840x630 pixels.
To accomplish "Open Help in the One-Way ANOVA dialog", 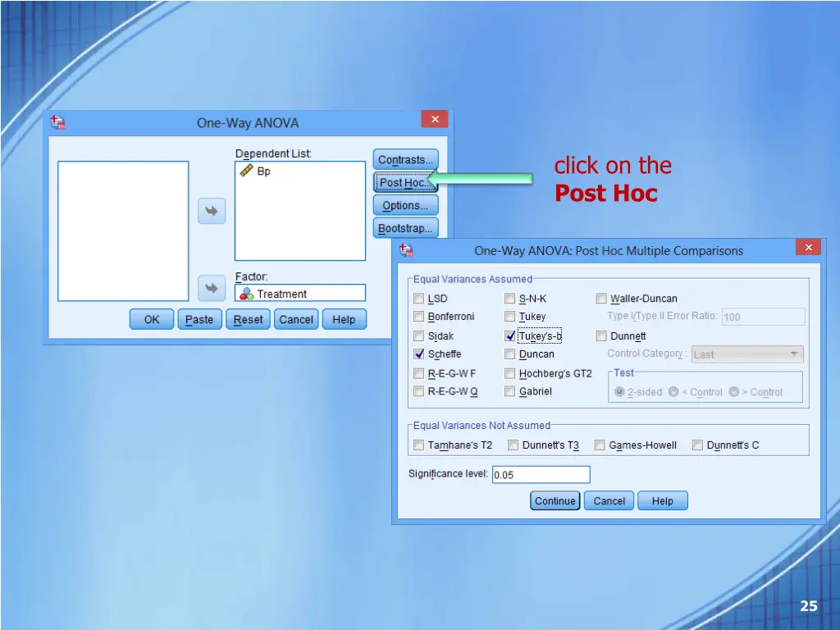I will tap(344, 319).
